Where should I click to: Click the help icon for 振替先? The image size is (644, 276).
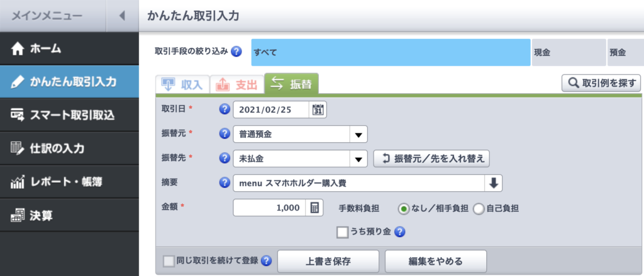[x=225, y=158]
